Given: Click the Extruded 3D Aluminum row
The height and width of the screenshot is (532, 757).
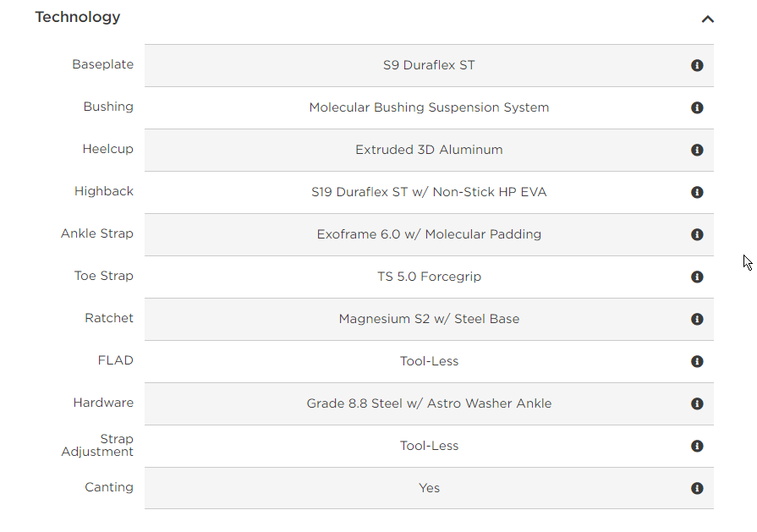Looking at the screenshot, I should [429, 151].
